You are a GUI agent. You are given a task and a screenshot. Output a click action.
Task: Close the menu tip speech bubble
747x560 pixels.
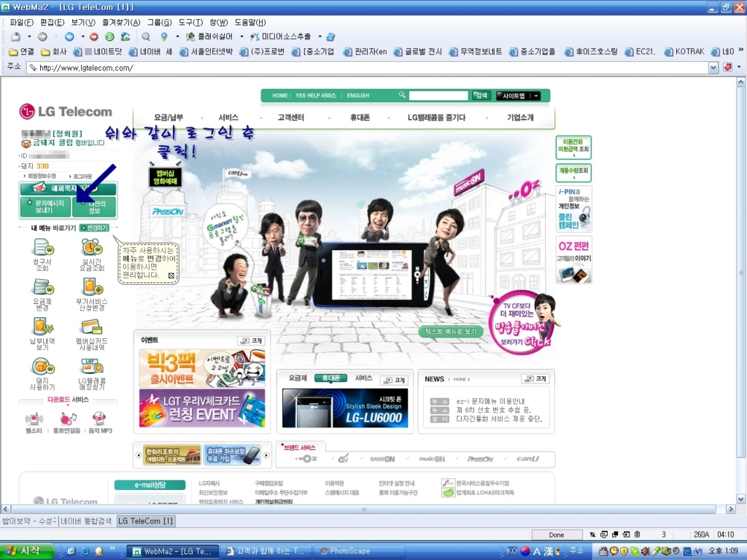171,276
